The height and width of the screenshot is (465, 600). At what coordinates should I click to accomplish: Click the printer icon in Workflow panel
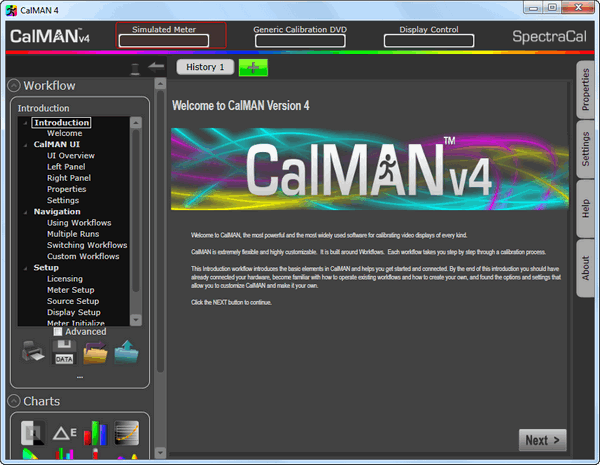pyautogui.click(x=33, y=352)
